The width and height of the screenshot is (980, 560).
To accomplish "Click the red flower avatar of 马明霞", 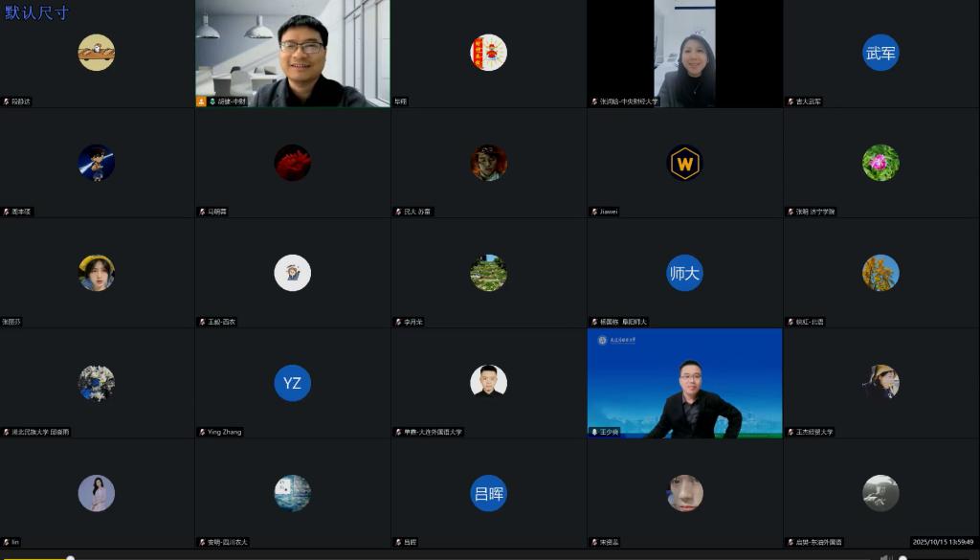I will coord(292,163).
